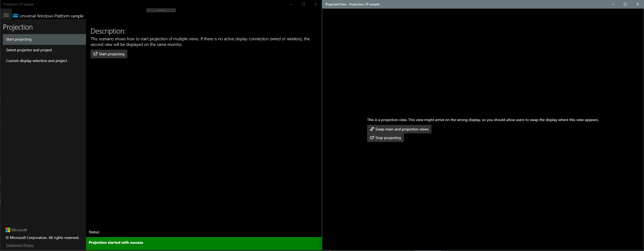
Task: Click the drag grip at top of main window
Action: [x=161, y=10]
